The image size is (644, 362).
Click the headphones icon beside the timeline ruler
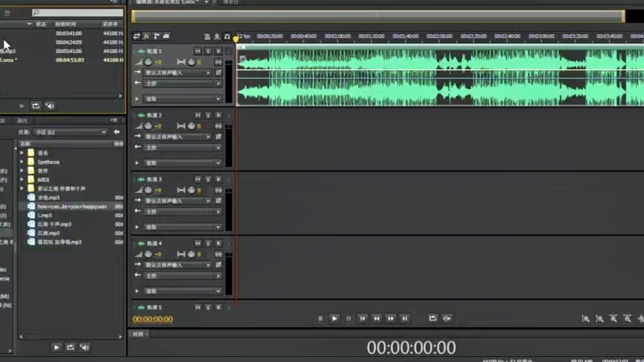(227, 36)
